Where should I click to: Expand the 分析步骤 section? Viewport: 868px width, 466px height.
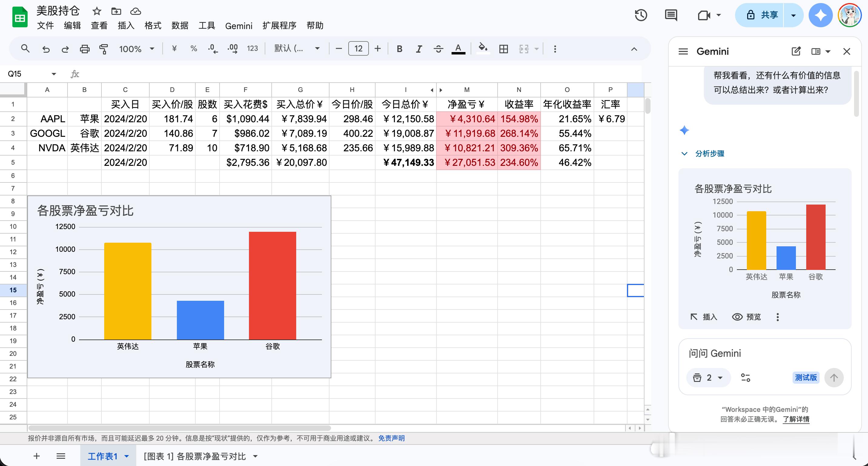click(x=703, y=153)
